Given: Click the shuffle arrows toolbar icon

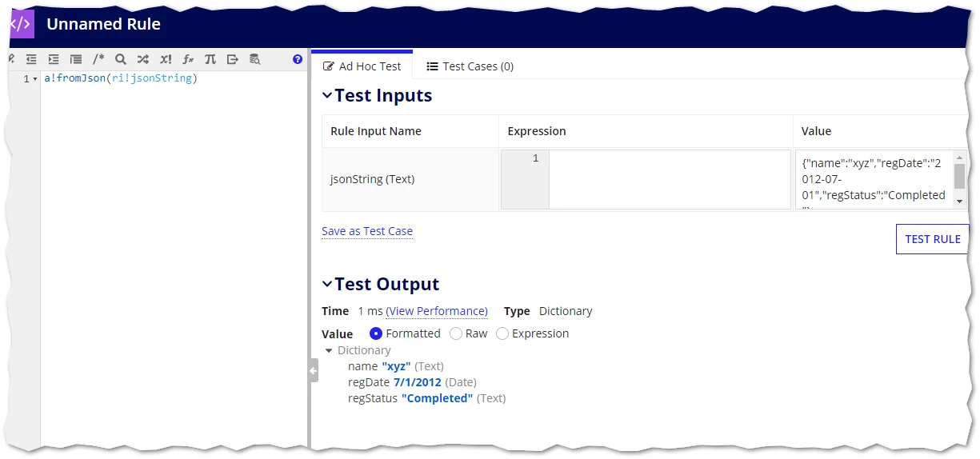Looking at the screenshot, I should point(143,59).
